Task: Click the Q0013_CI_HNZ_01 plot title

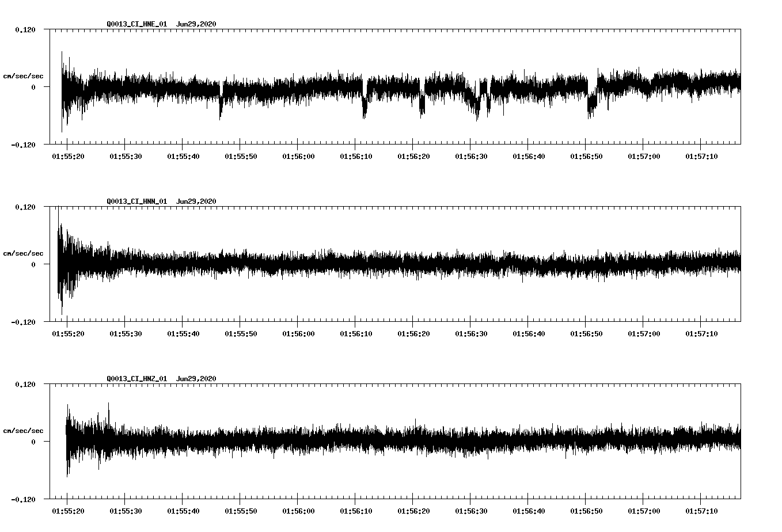Action: click(x=137, y=378)
